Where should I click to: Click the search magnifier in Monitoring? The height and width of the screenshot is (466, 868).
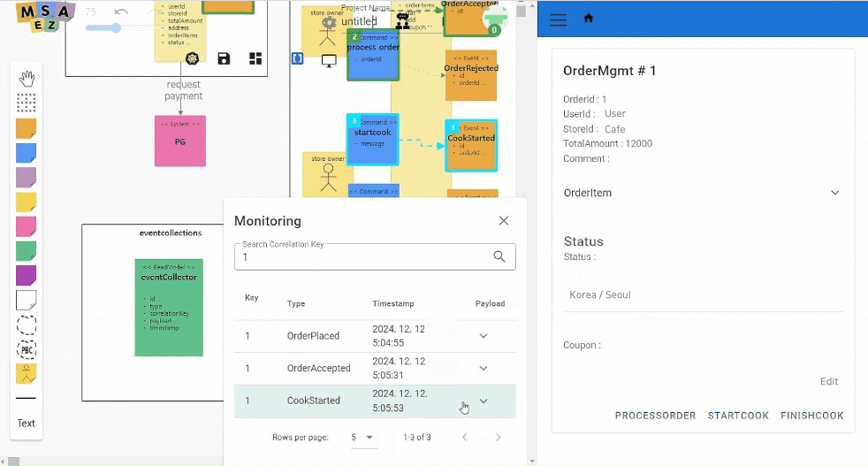click(499, 256)
